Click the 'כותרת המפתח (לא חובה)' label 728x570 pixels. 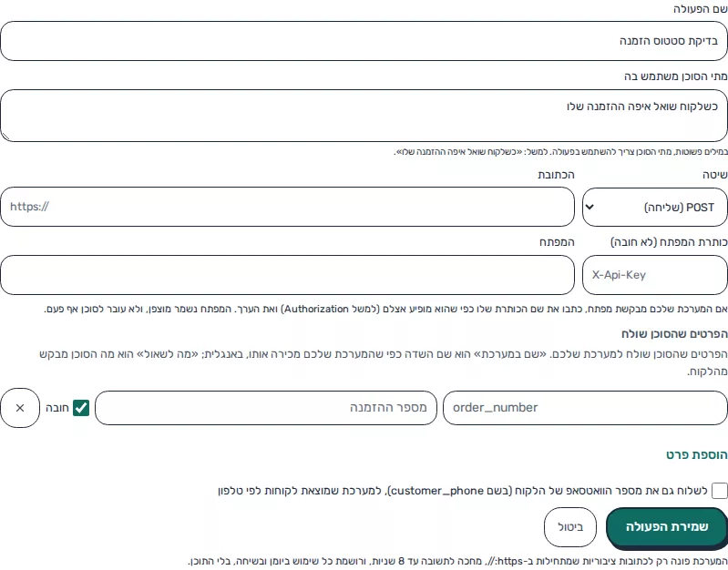[x=669, y=242]
